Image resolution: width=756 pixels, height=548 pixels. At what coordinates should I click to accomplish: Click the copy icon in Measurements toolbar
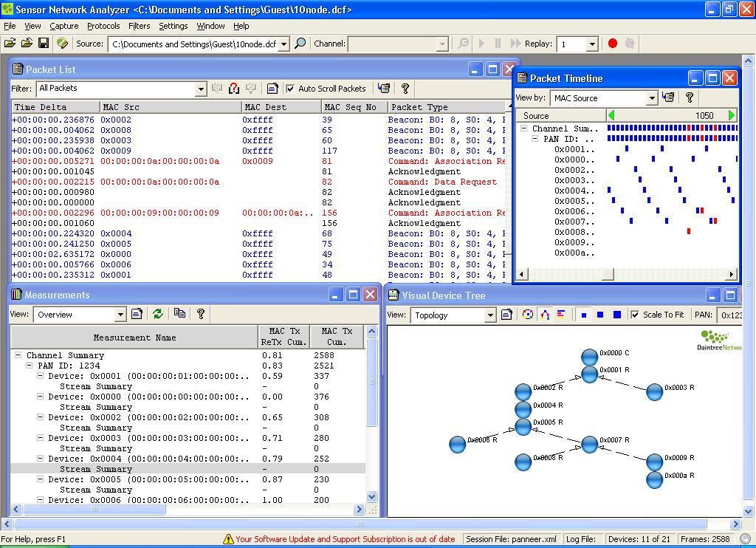click(x=179, y=314)
